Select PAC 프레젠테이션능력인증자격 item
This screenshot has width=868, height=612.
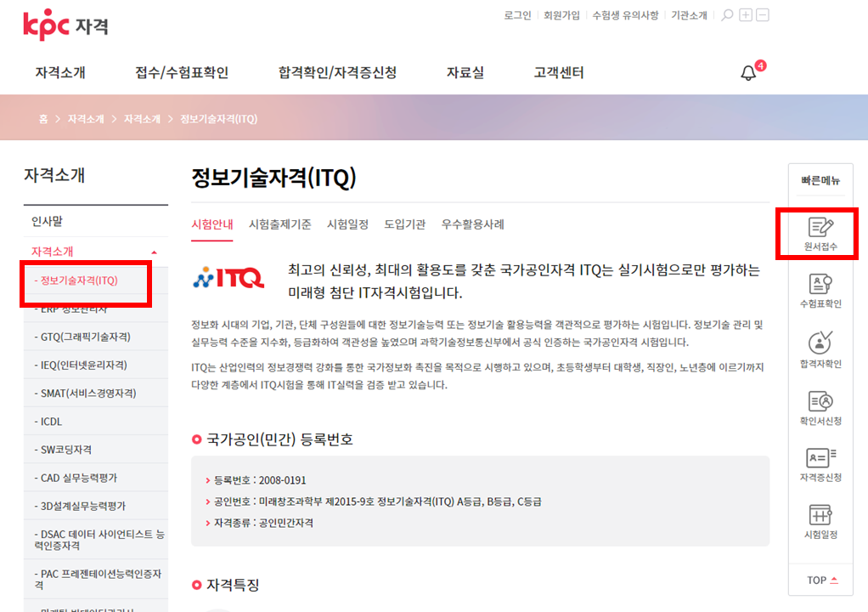(x=96, y=580)
